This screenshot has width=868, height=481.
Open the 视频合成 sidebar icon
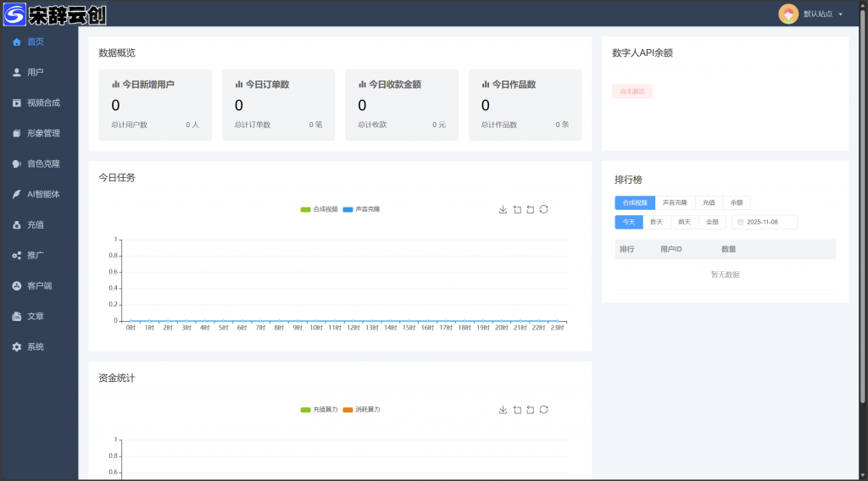pyautogui.click(x=17, y=102)
